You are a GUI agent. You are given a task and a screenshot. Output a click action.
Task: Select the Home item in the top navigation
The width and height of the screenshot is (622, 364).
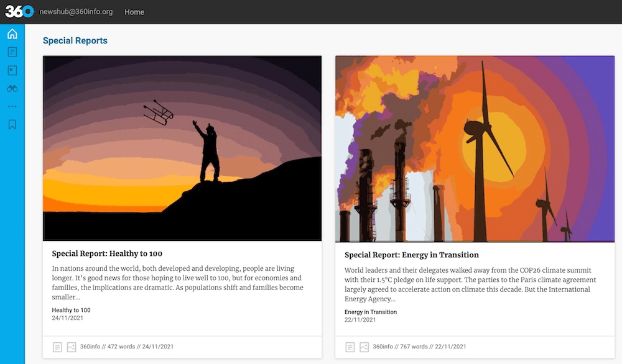(x=134, y=12)
